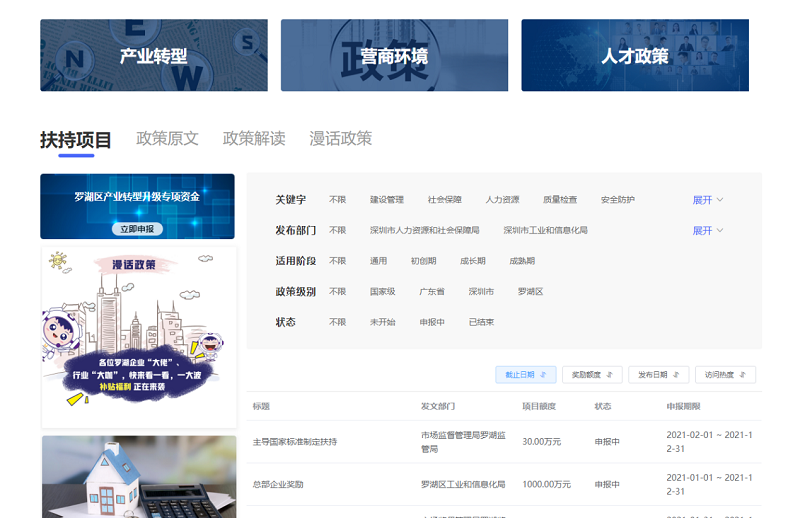The image size is (800, 518).
Task: Choose 罗湖区 as policy level
Action: 530,292
